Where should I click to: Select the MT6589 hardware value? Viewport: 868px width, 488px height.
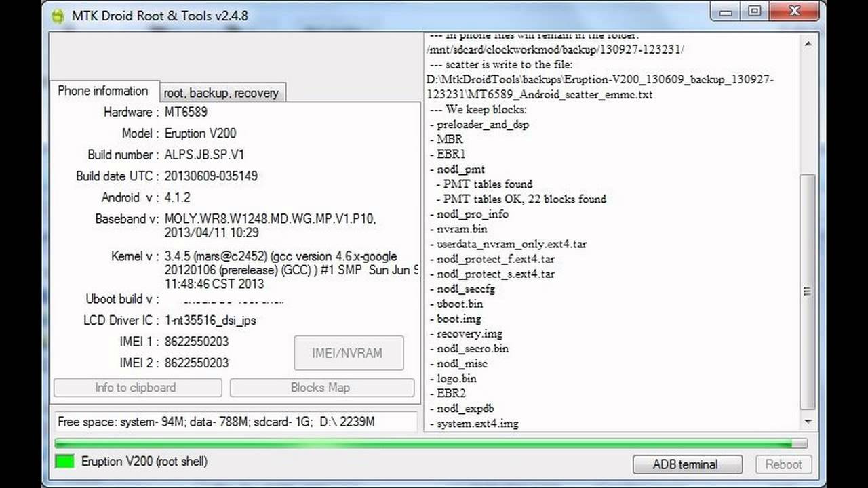tap(186, 112)
